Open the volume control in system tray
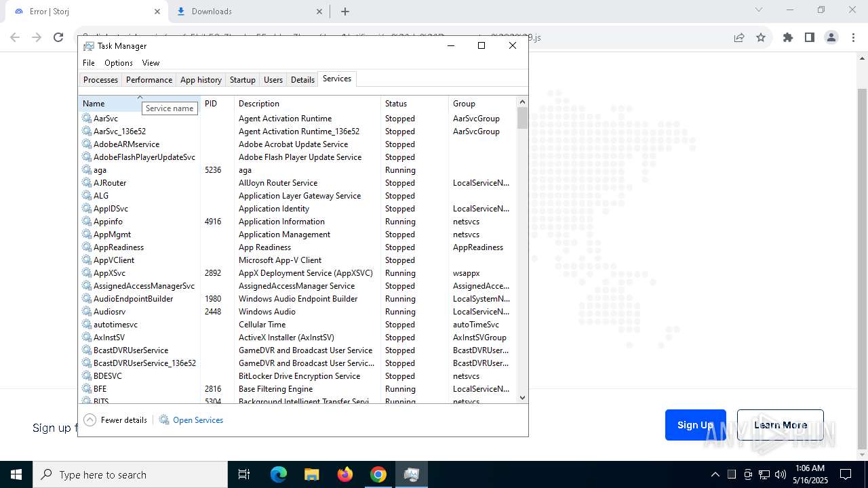 [x=781, y=474]
